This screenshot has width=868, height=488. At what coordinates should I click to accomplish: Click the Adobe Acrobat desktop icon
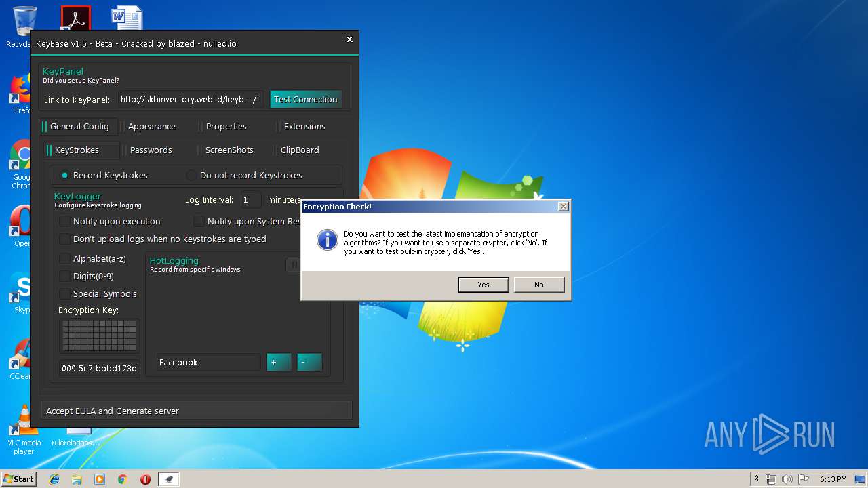(75, 18)
